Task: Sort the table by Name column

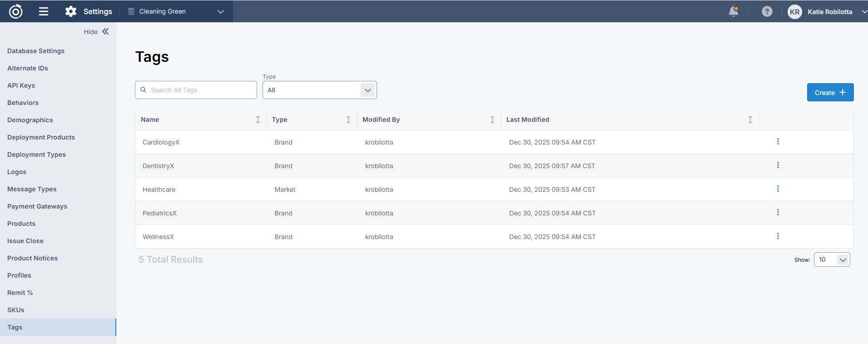Action: click(x=258, y=120)
